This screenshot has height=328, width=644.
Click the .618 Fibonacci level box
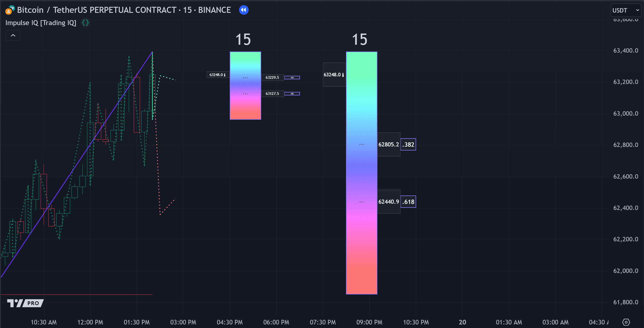click(408, 202)
